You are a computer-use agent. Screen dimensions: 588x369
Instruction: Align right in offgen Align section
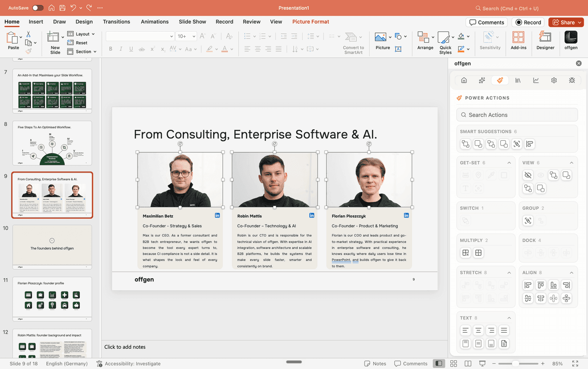[x=566, y=285]
